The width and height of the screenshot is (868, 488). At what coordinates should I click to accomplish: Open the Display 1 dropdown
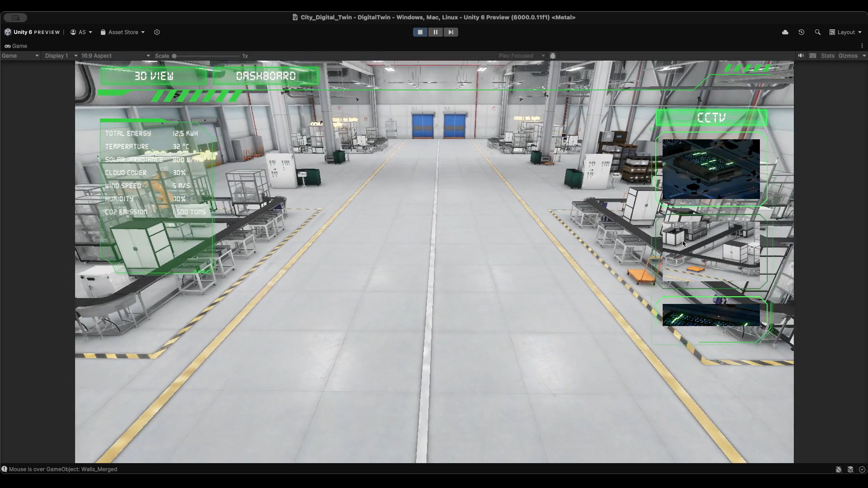(x=61, y=56)
